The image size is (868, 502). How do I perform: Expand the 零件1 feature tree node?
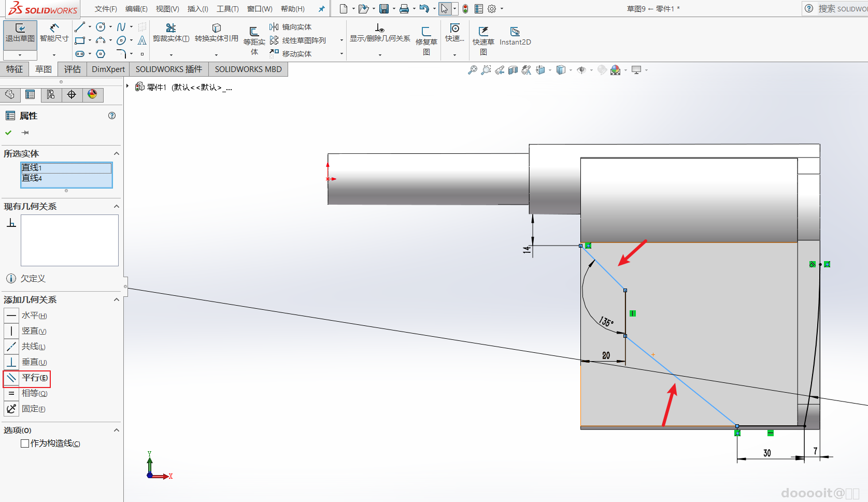tap(127, 87)
